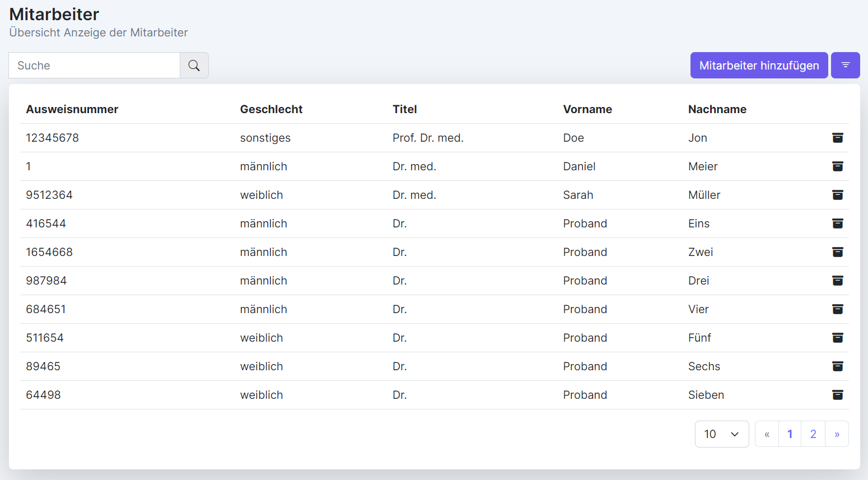This screenshot has width=868, height=480.
Task: Archive employee Proband Sieben
Action: coord(838,395)
